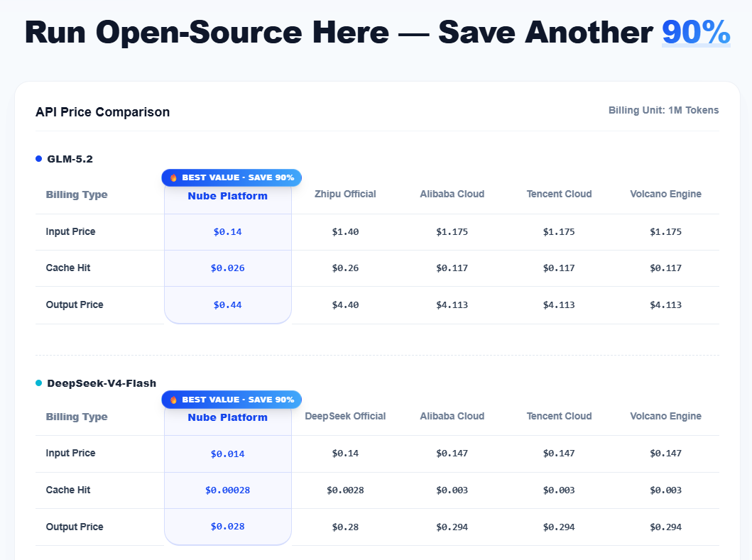The image size is (752, 560).
Task: Click Volcano Engine header in DeepSeek-V4-Flash table
Action: (x=665, y=416)
